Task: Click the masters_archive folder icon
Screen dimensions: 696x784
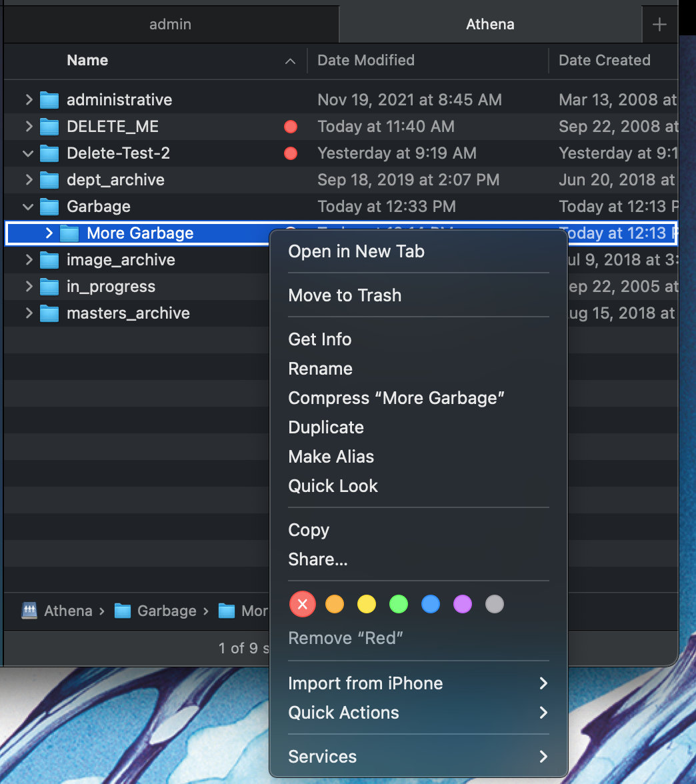Action: [x=49, y=313]
